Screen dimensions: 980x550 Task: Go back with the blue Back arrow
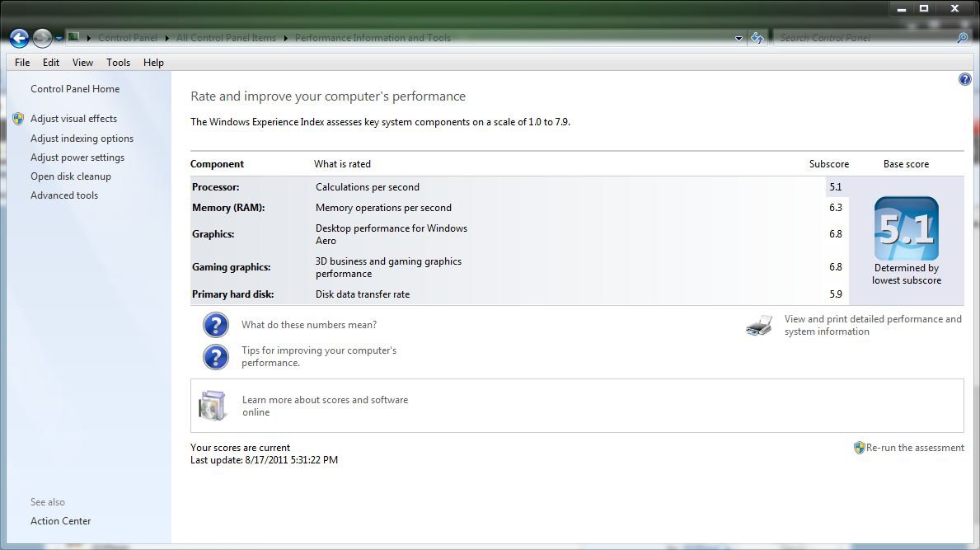point(20,38)
